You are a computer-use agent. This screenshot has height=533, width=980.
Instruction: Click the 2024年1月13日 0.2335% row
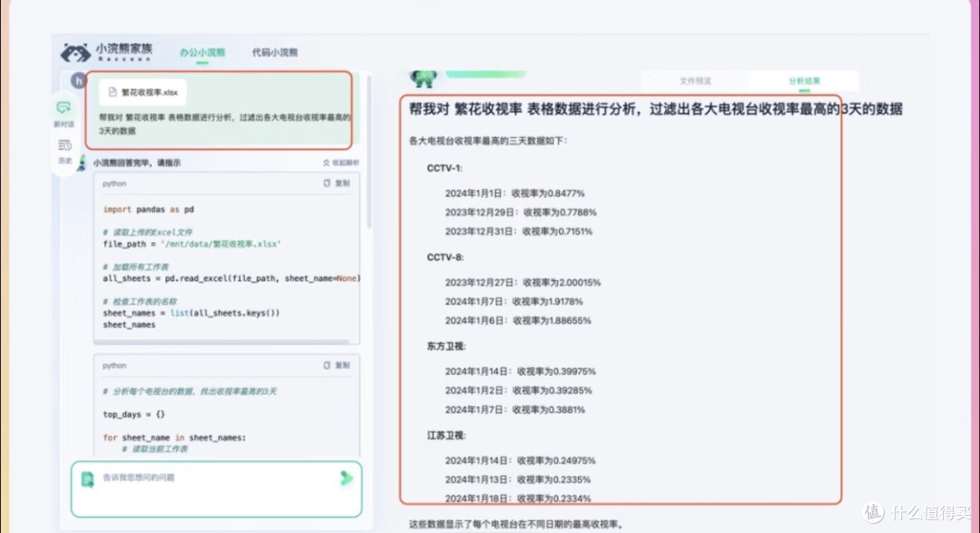517,479
